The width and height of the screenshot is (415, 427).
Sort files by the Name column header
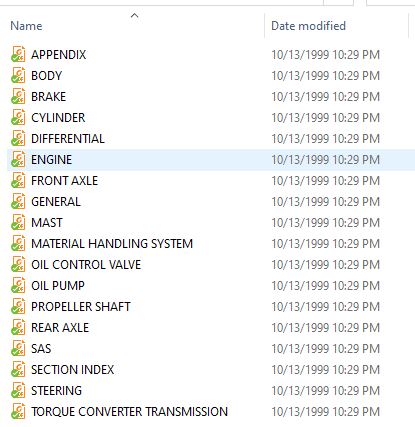(x=26, y=26)
